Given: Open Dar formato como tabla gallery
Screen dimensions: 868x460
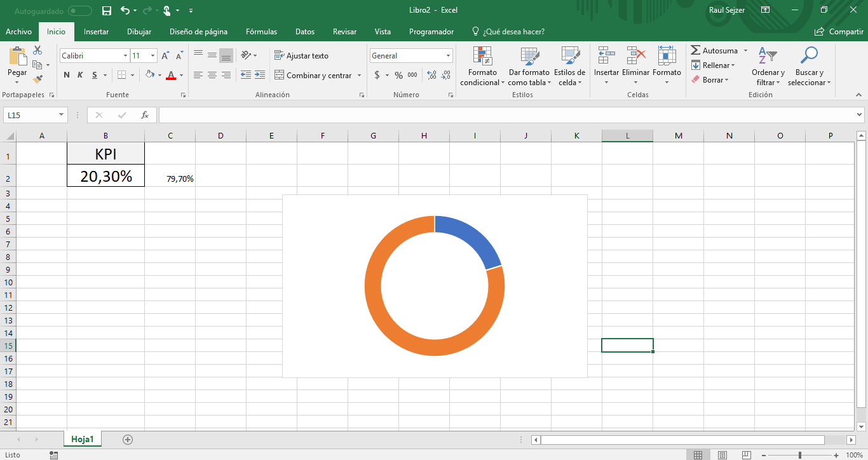Looking at the screenshot, I should (529, 66).
